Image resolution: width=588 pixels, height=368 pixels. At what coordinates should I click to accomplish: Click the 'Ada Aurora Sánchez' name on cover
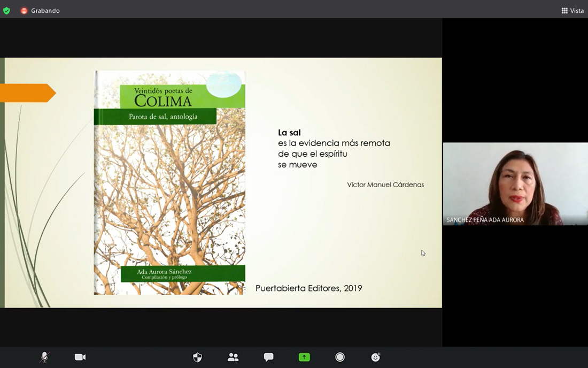tap(164, 272)
